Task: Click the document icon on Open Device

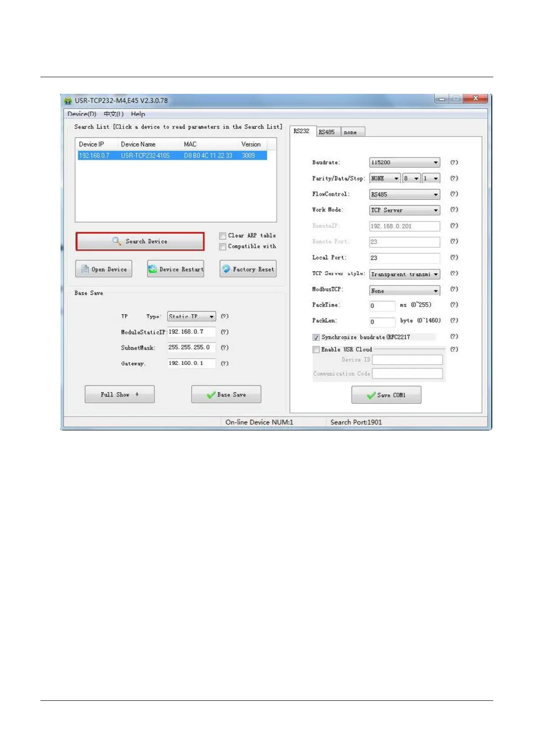Action: (85, 269)
